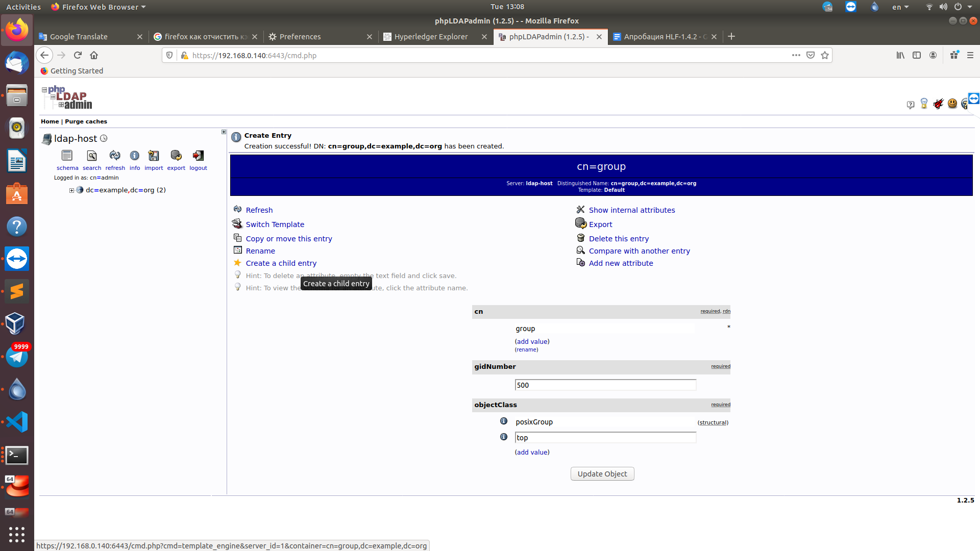Open the schema viewer icon

click(67, 156)
